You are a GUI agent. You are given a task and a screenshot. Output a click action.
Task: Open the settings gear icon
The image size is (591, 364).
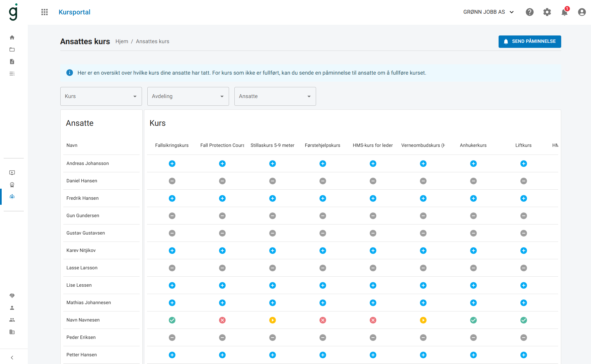pyautogui.click(x=547, y=12)
